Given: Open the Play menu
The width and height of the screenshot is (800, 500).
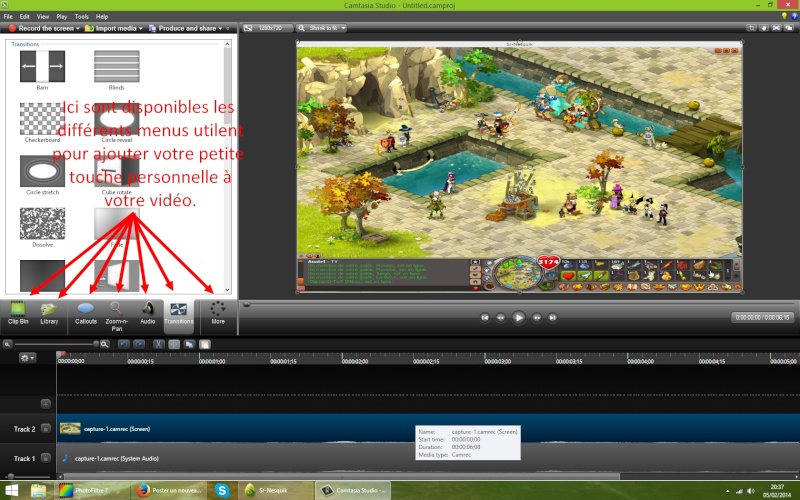Looking at the screenshot, I should click(x=62, y=16).
